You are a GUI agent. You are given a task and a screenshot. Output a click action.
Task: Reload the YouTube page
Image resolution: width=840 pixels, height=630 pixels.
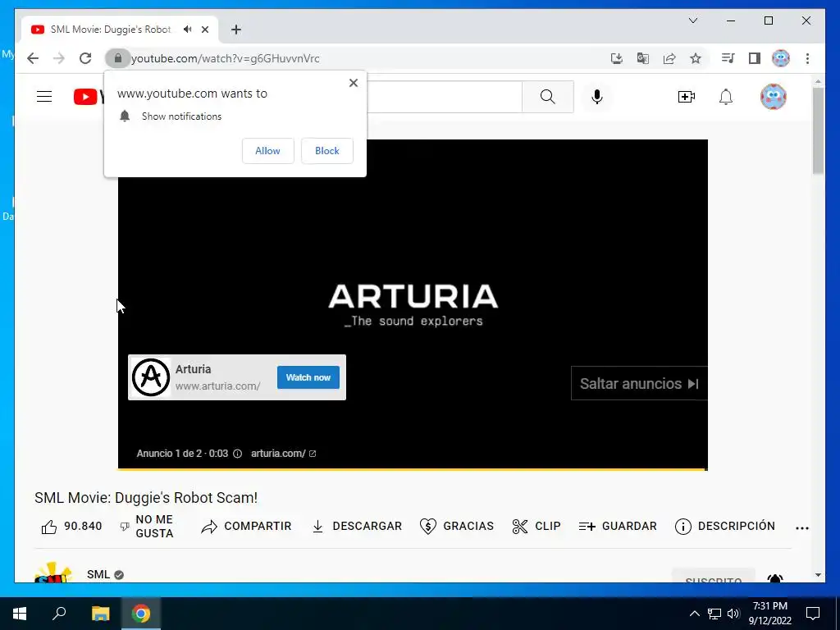[85, 58]
